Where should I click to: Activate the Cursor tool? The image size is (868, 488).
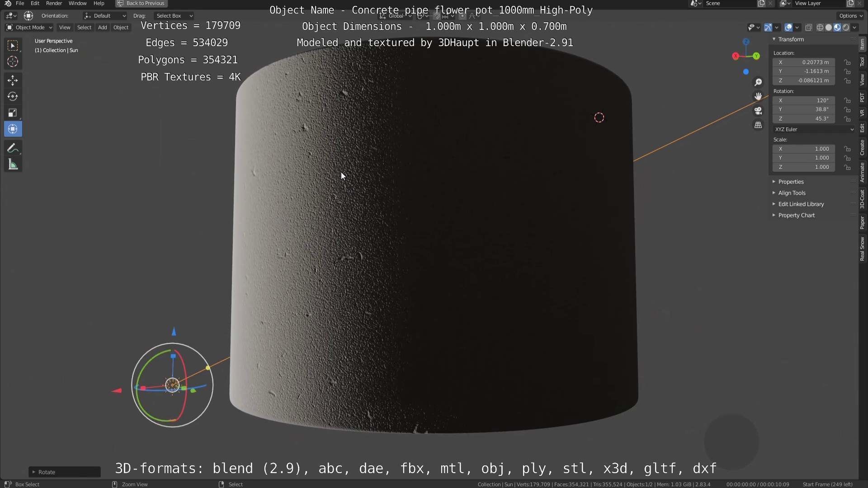(13, 61)
